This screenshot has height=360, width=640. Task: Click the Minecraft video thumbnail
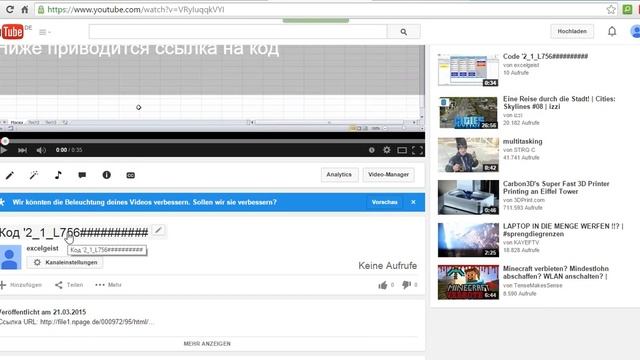468,282
